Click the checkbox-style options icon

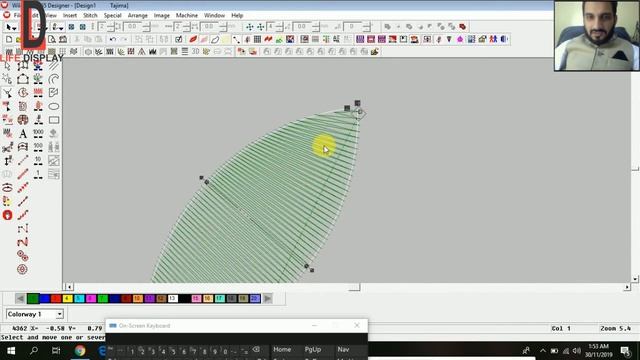coord(178,39)
